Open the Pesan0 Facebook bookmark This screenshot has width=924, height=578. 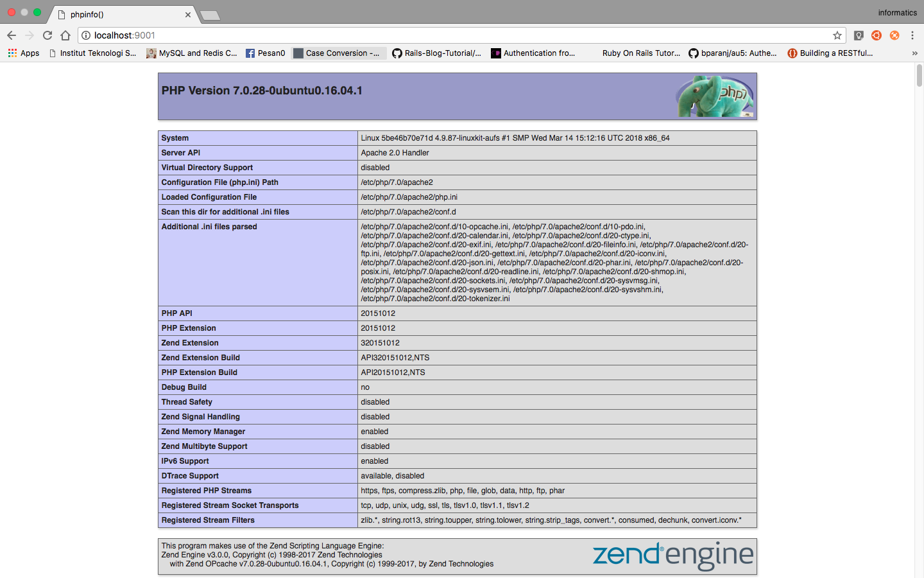[266, 53]
